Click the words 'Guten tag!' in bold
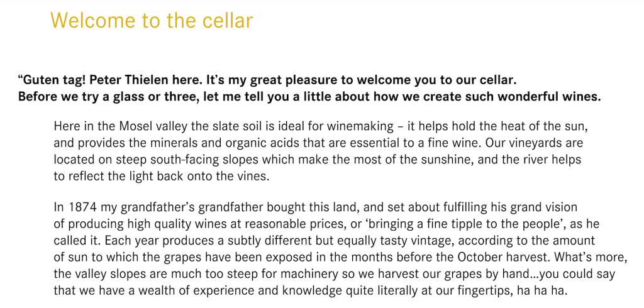The image size is (644, 308). click(55, 80)
